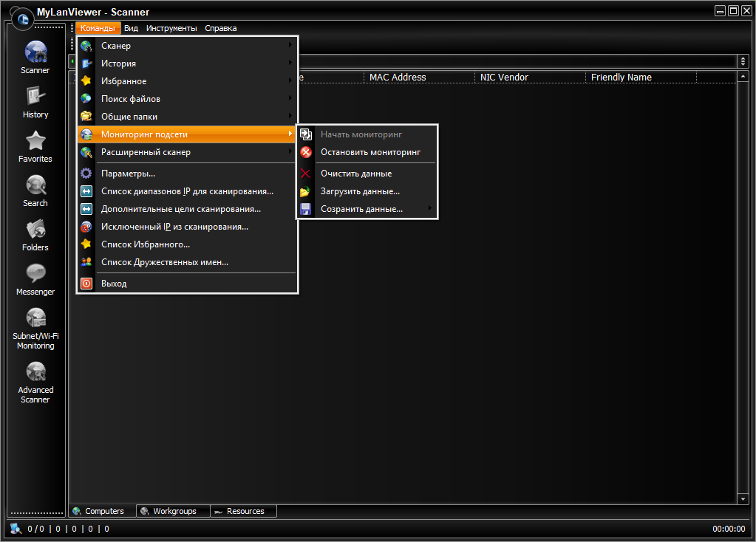Click the 0/0 counter in status bar
This screenshot has height=542, width=756.
click(35, 529)
